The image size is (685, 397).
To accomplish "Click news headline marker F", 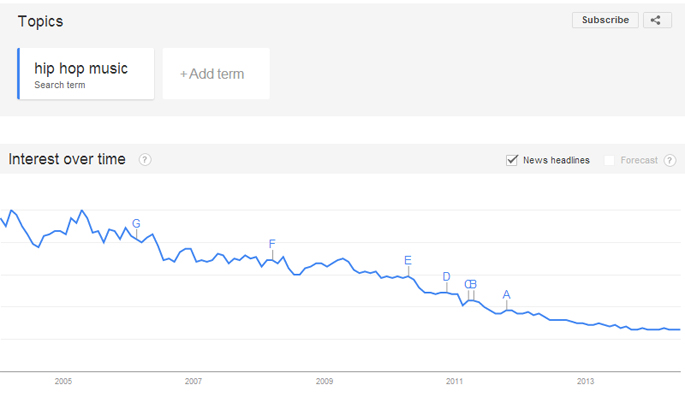I will pos(272,244).
